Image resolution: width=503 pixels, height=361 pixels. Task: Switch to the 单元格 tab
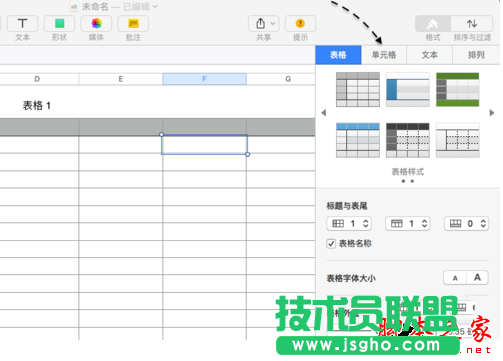point(384,55)
